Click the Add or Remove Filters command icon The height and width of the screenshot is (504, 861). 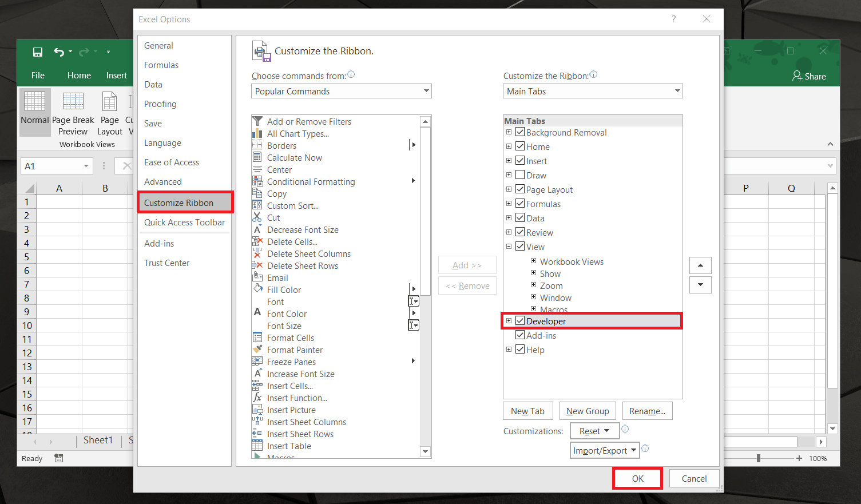257,121
